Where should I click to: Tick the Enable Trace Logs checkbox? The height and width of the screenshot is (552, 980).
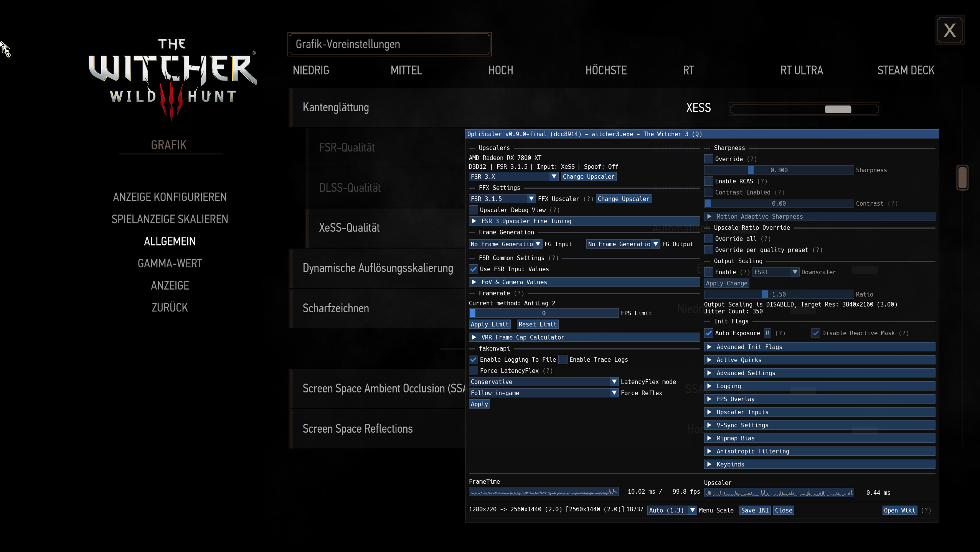click(x=563, y=359)
